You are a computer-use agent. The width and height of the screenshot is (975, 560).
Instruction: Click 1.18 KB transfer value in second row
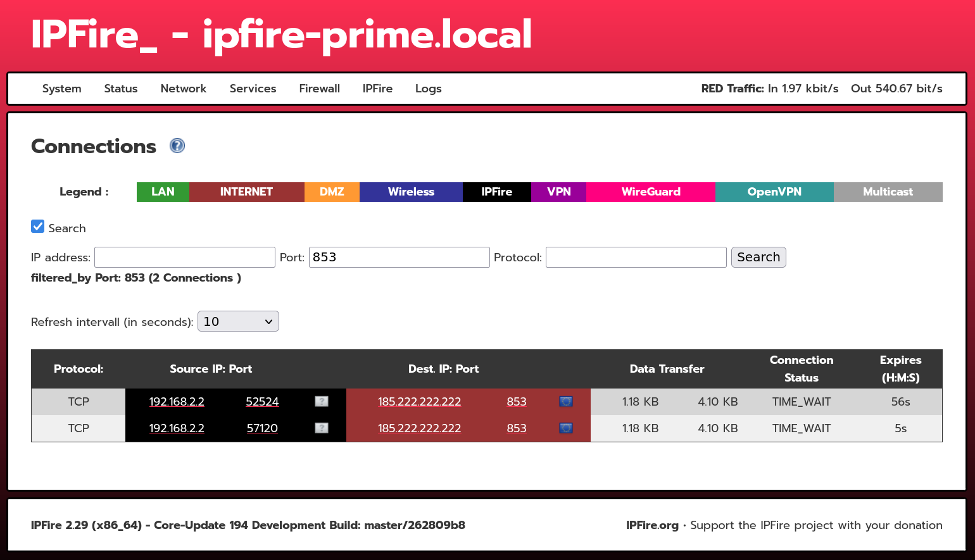coord(640,428)
